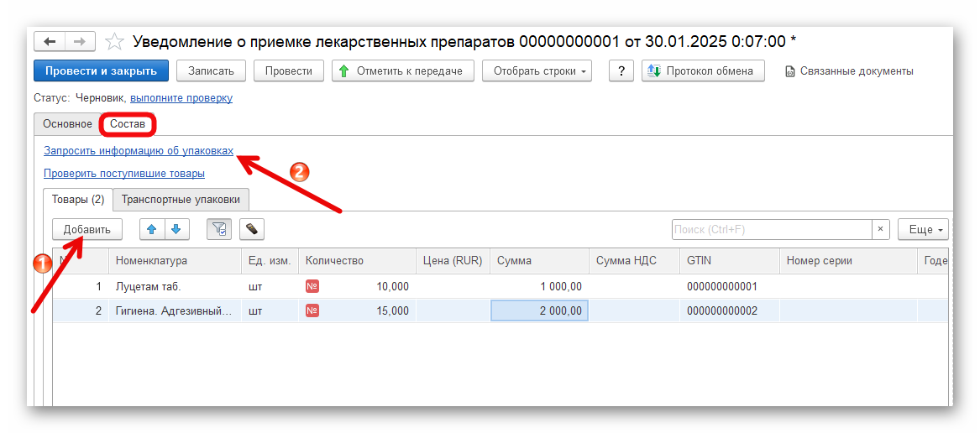980x433 pixels.
Task: Select the Гигиена. Адгезивный… cell
Action: click(175, 310)
